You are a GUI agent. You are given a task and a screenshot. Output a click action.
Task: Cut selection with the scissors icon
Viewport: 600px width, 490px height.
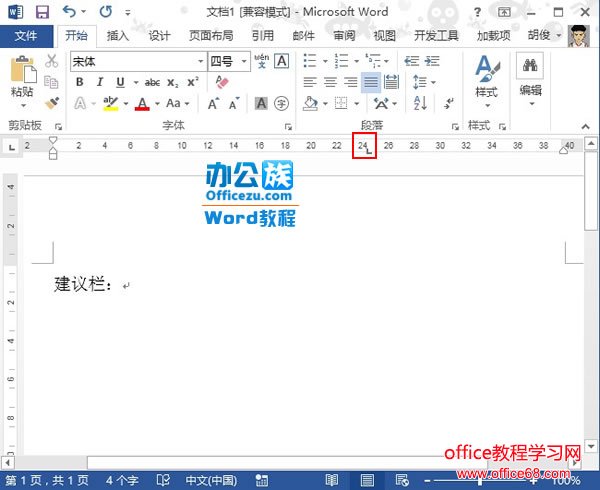click(51, 61)
